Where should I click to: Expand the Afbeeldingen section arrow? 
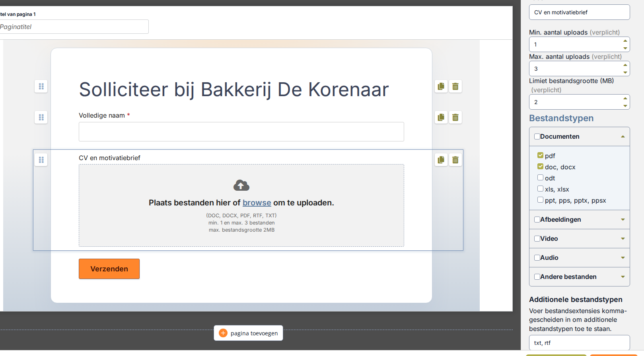[x=623, y=219]
